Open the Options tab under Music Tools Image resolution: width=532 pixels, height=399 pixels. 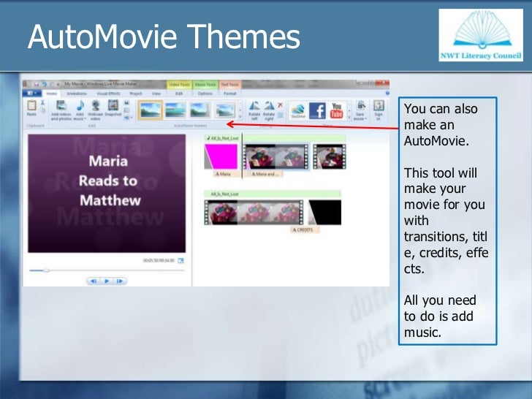point(205,94)
